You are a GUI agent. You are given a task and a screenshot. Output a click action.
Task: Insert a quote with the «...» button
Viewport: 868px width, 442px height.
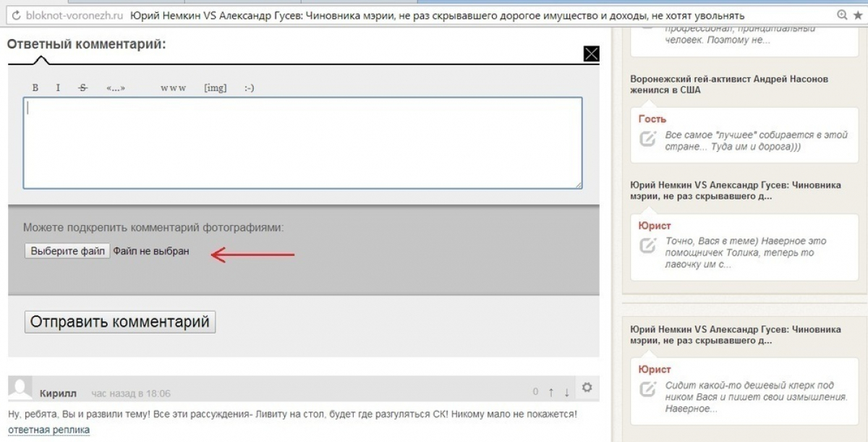(x=116, y=88)
